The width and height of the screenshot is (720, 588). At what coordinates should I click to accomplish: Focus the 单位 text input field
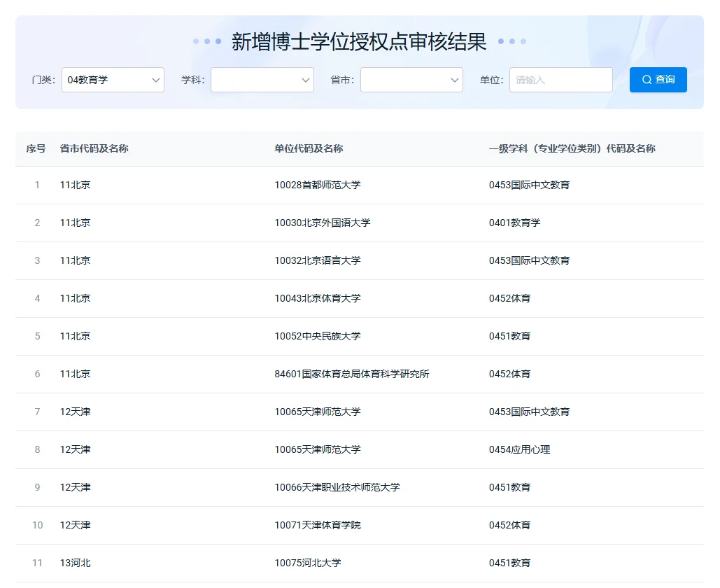pos(560,80)
